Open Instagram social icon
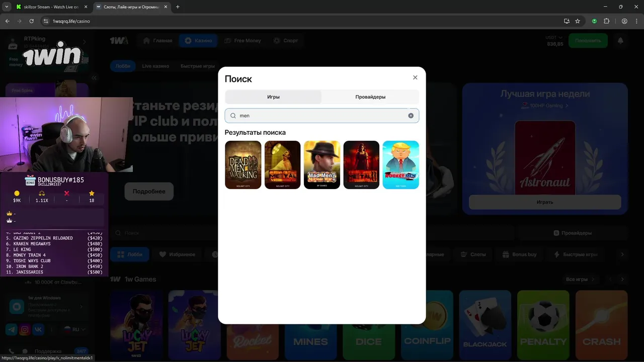This screenshot has height=362, width=644. pos(25,329)
